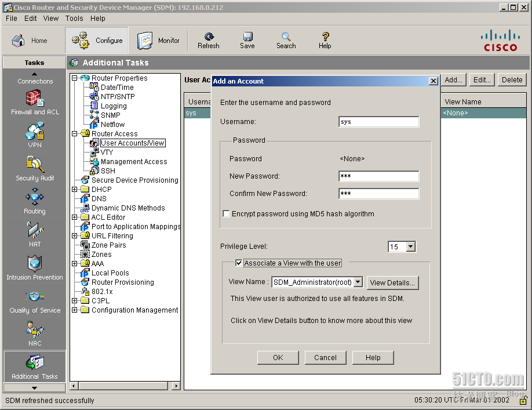
Task: Select the SNMP tree node
Action: click(x=110, y=115)
